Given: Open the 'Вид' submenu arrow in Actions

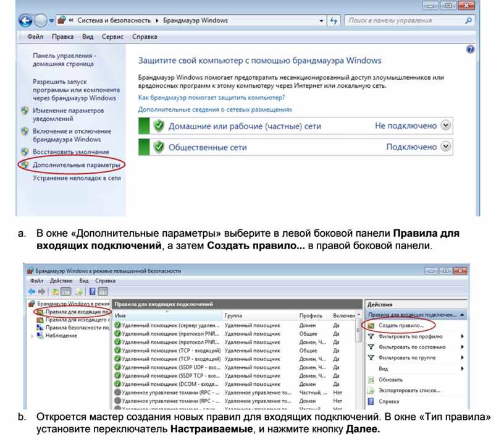Looking at the screenshot, I should point(462,368).
